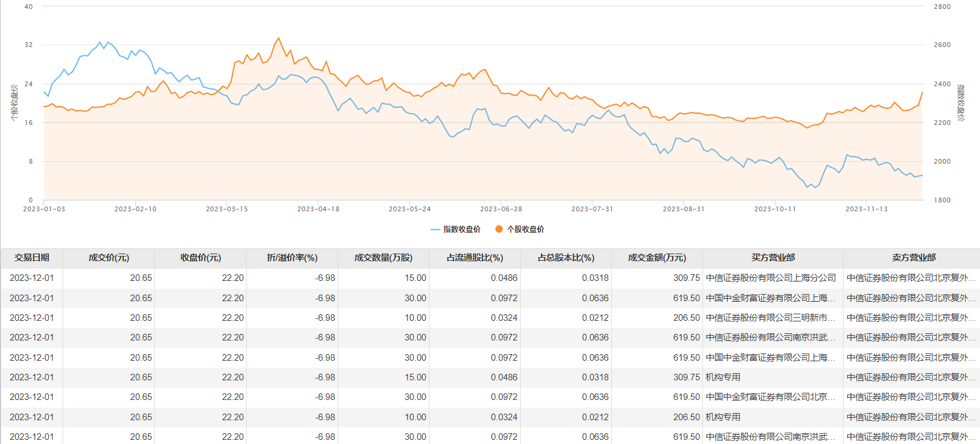Open the first row's seller branch link
Screen dimensions: 980x444
[x=911, y=278]
